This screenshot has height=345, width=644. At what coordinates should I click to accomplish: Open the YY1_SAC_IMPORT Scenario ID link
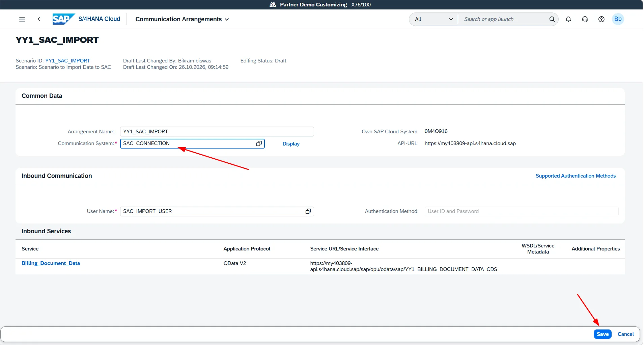pyautogui.click(x=67, y=61)
